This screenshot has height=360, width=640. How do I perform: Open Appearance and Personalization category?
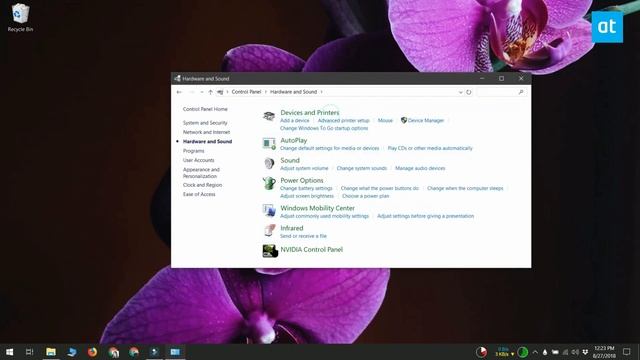(201, 173)
